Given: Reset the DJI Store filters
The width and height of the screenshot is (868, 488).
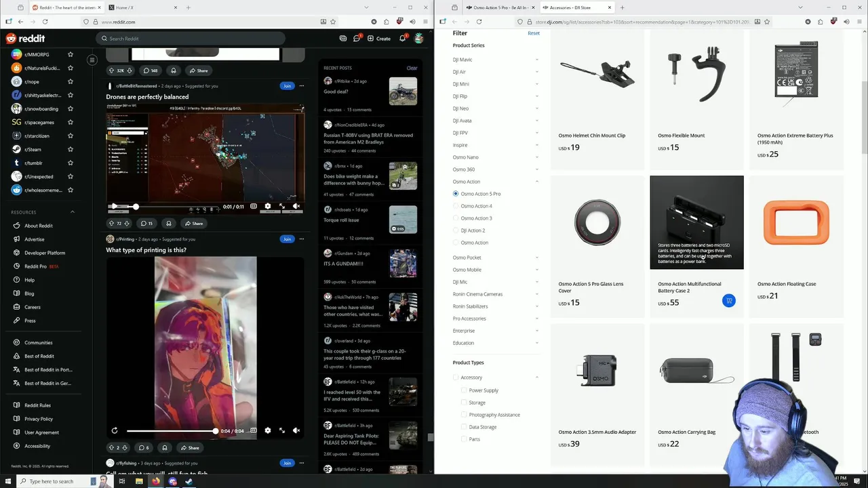Looking at the screenshot, I should (534, 33).
